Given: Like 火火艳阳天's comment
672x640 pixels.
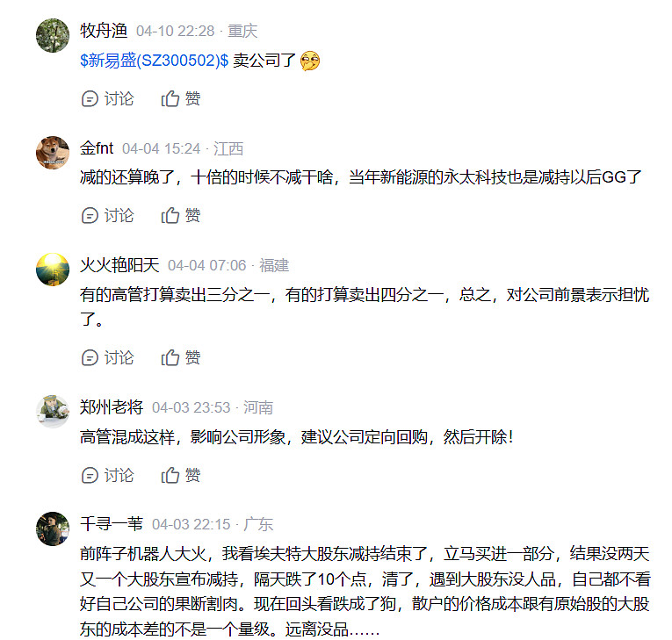Looking at the screenshot, I should coord(170,357).
